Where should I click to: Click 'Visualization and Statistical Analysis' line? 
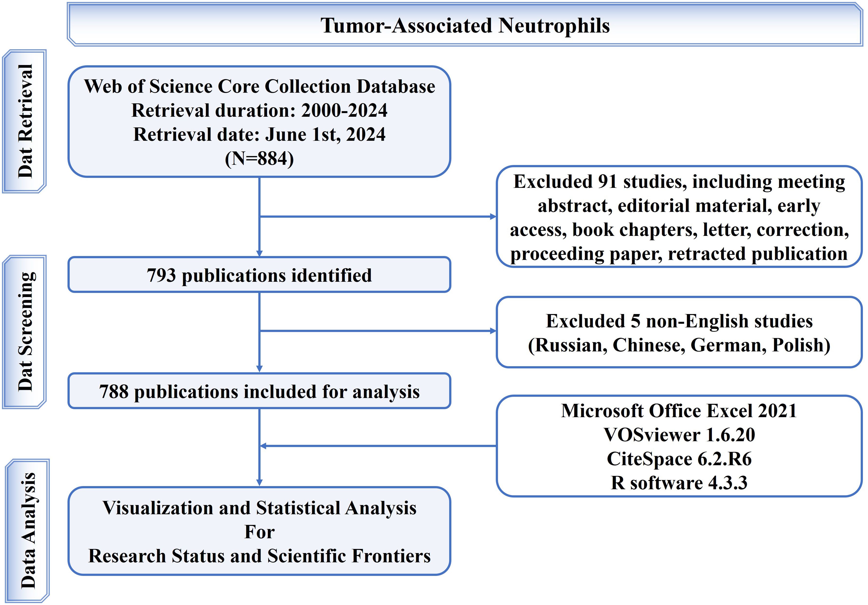point(259,508)
